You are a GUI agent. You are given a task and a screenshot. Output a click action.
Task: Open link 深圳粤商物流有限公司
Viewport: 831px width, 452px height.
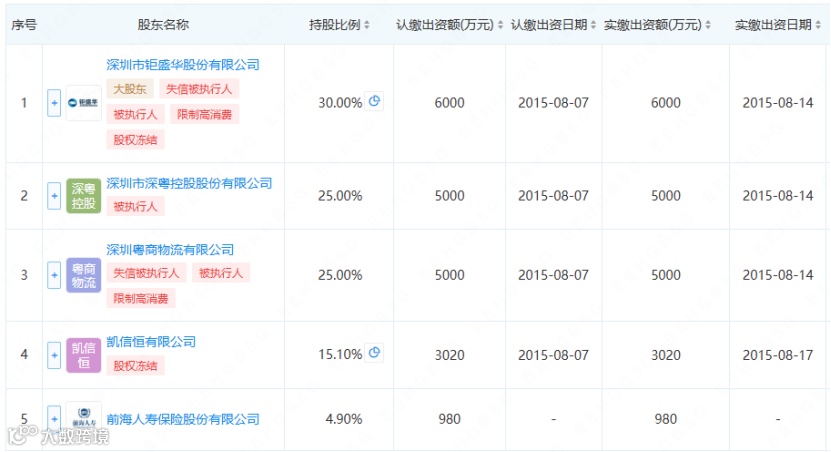pyautogui.click(x=170, y=250)
